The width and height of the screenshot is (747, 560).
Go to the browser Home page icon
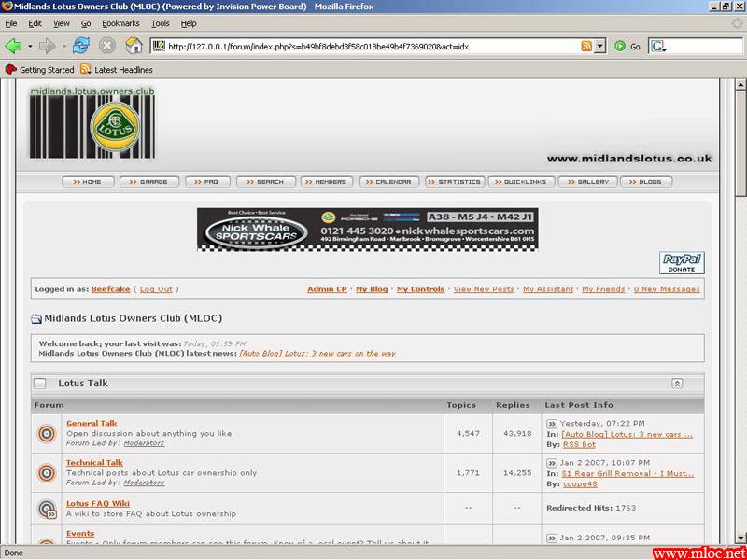click(x=134, y=46)
